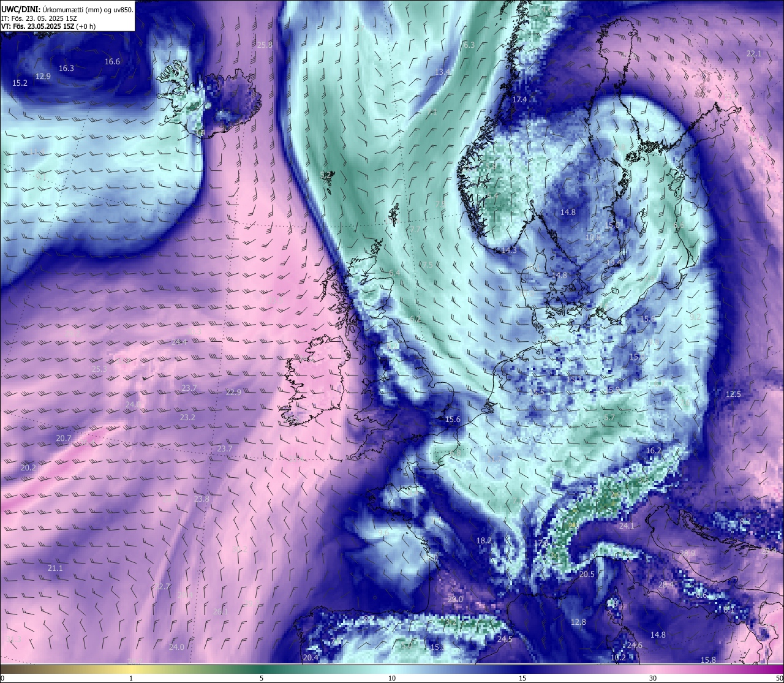Click the 'VT: Fös. 23.05.2025 15Z (+0 h)' line
Viewport: 784px width, 683px height.
pyautogui.click(x=48, y=26)
